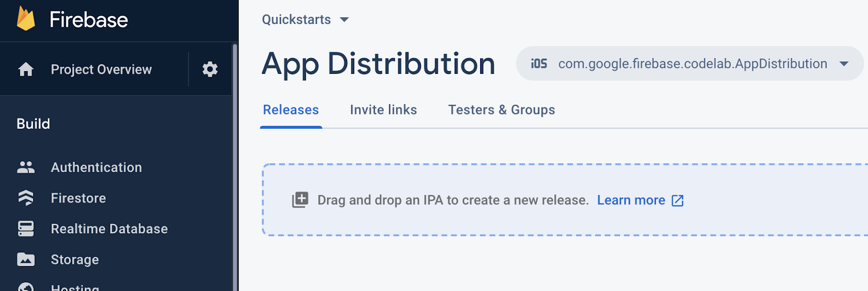Click the Authentication people icon
The image size is (868, 291).
point(25,167)
